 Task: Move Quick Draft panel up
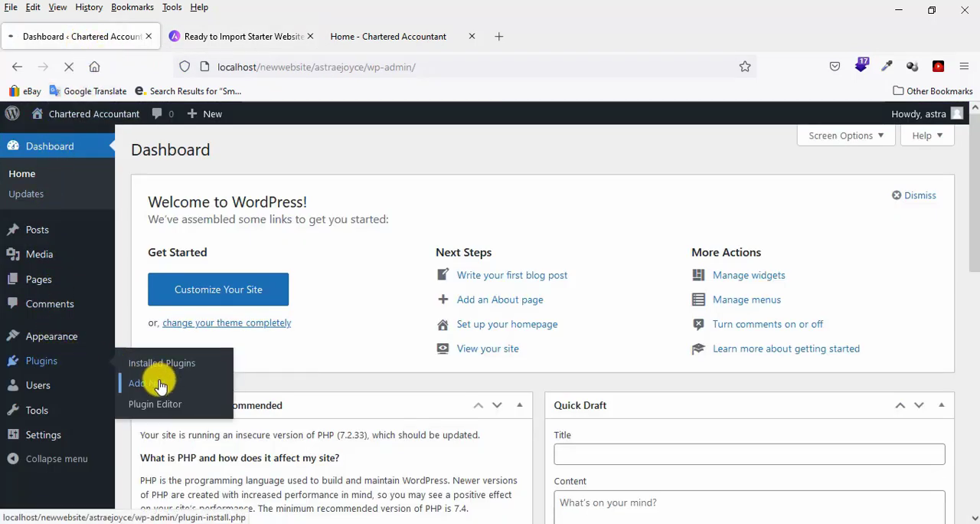point(900,405)
